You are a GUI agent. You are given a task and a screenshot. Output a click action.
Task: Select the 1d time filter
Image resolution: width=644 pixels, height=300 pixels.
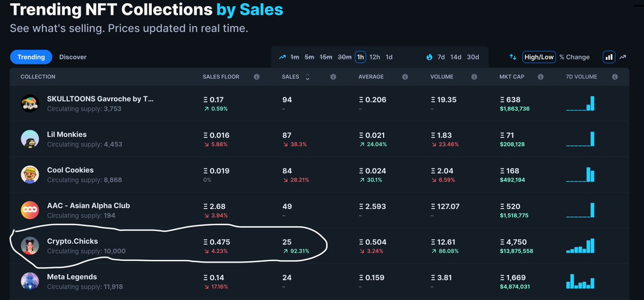tap(389, 57)
